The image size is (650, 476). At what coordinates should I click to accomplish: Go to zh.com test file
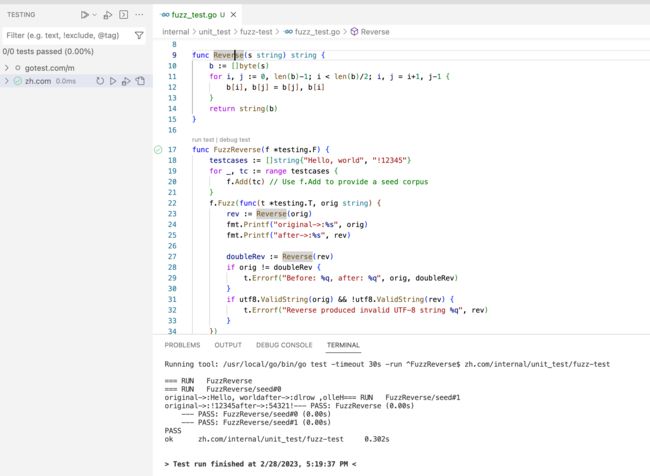click(140, 81)
